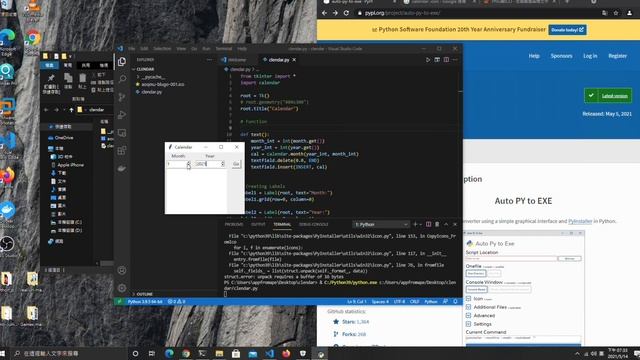Viewport: 640px width, 360px height.
Task: Open the PyInstaller link in the description
Action: (x=580, y=221)
